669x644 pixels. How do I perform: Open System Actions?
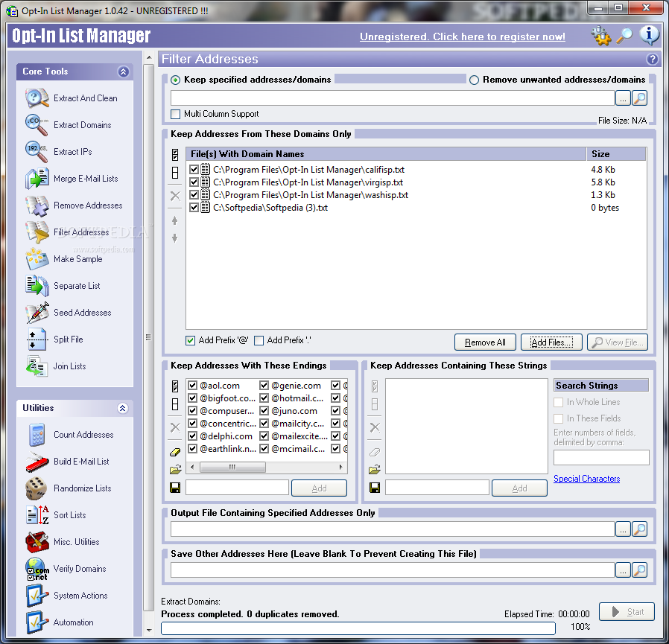pyautogui.click(x=66, y=596)
